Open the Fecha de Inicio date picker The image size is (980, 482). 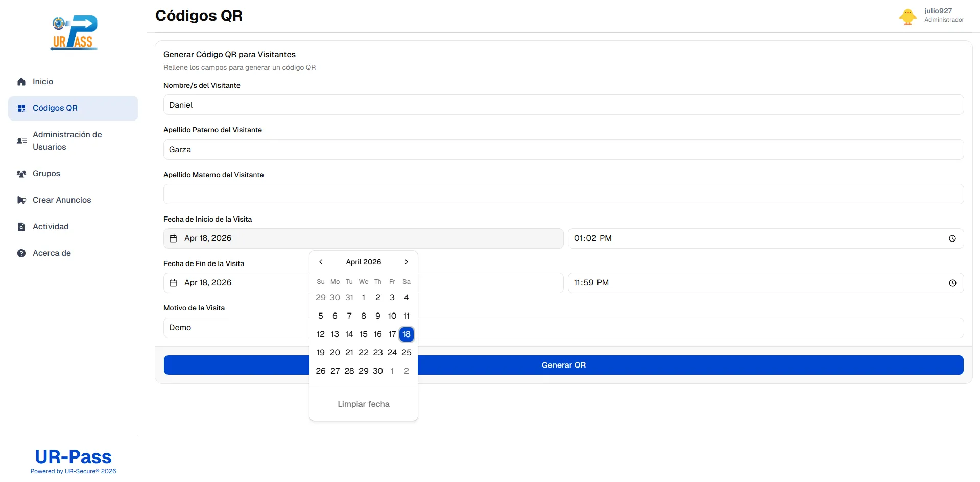363,238
